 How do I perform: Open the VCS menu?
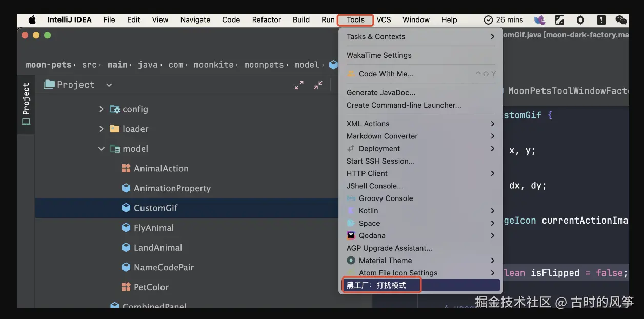coord(384,20)
